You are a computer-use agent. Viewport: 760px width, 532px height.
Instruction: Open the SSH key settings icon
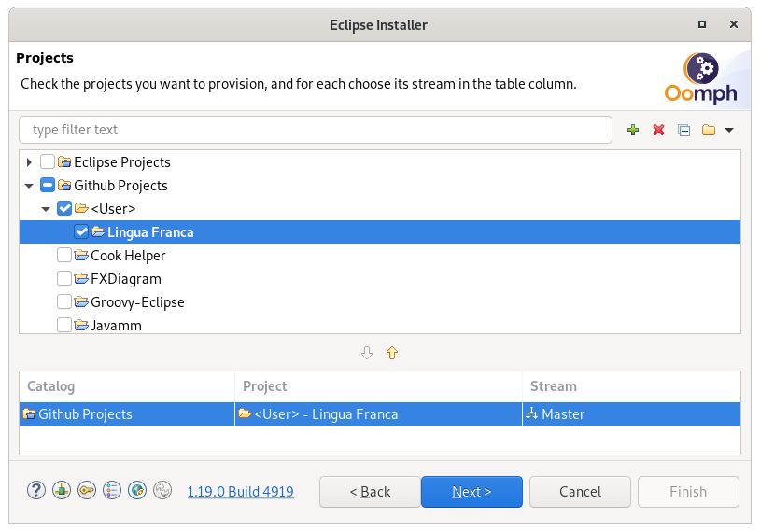click(87, 491)
